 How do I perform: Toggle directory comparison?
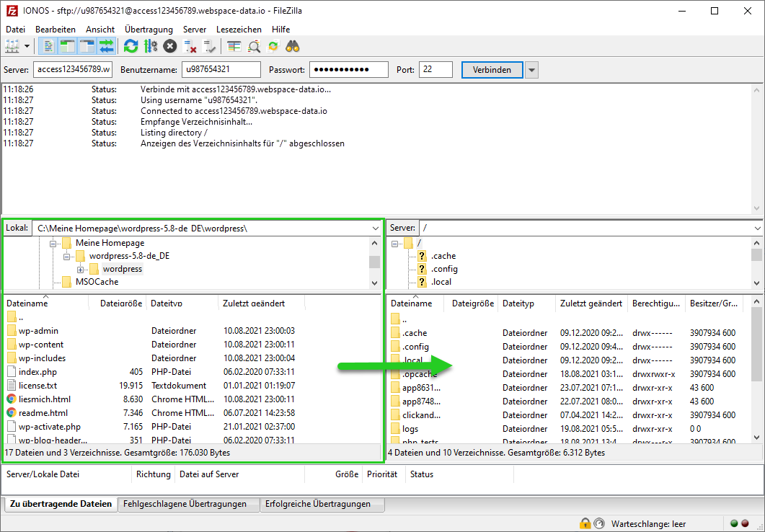point(255,46)
